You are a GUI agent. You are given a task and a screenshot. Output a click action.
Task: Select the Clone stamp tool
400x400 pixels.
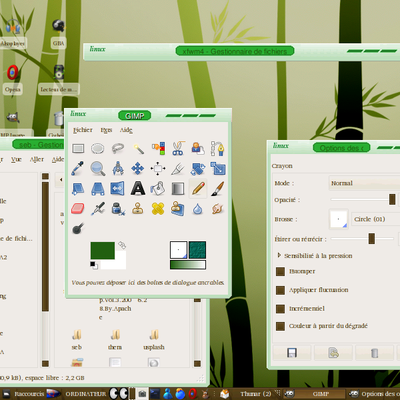point(138,209)
